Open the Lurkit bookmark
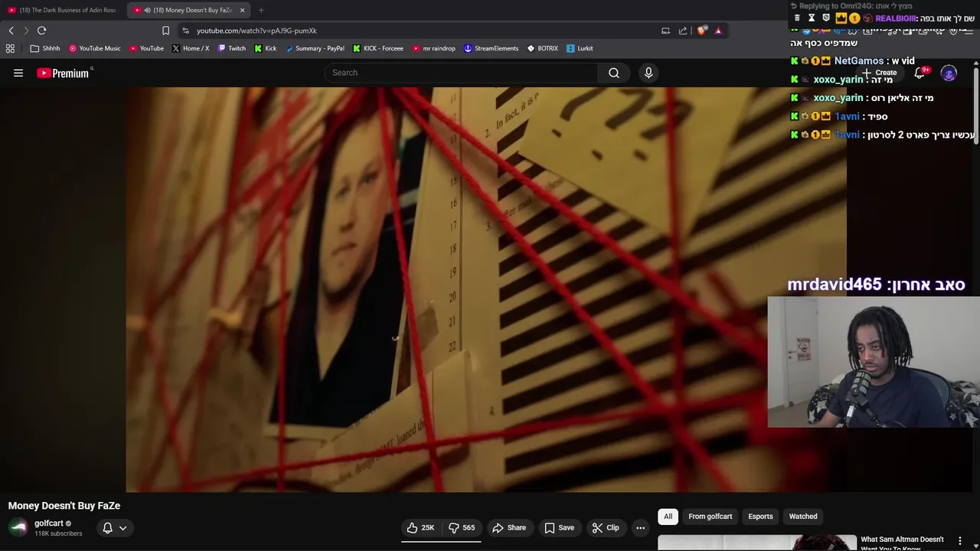 tap(580, 48)
